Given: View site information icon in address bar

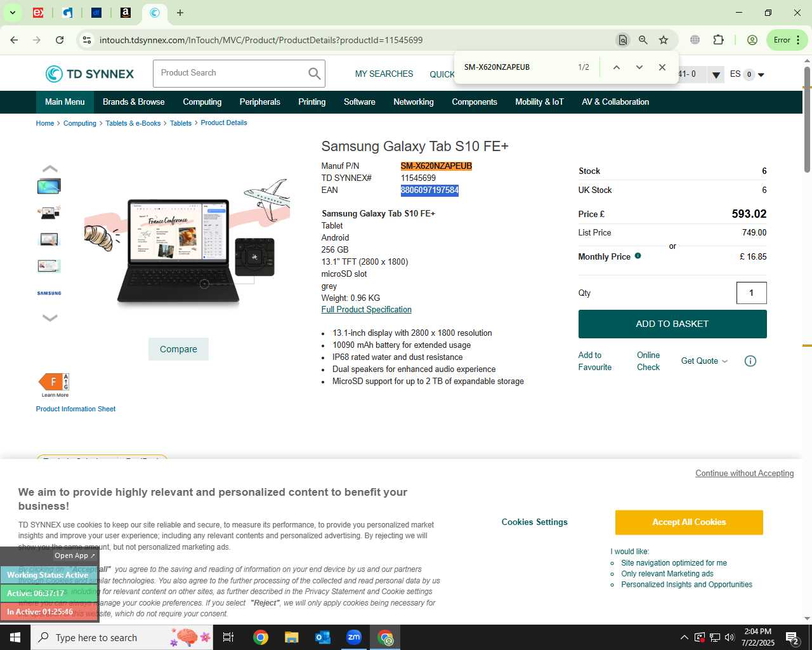Looking at the screenshot, I should [x=87, y=40].
